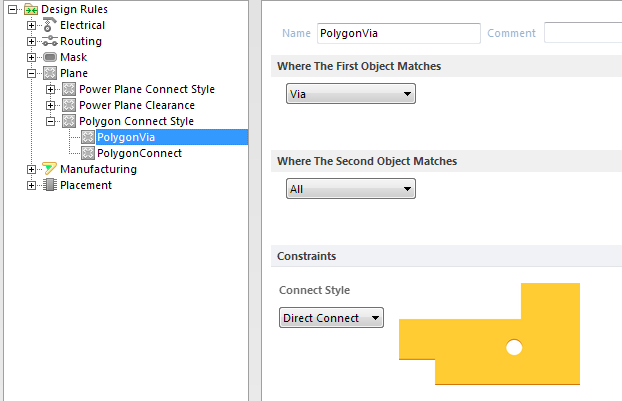This screenshot has height=401, width=622.
Task: Click the Routing rules category icon
Action: 50,41
